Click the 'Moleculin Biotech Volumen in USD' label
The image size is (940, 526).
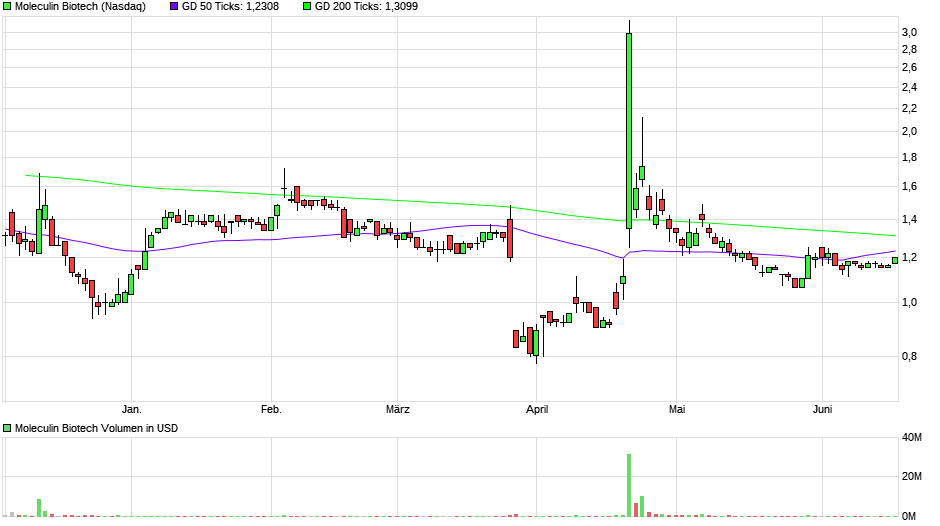tap(96, 429)
